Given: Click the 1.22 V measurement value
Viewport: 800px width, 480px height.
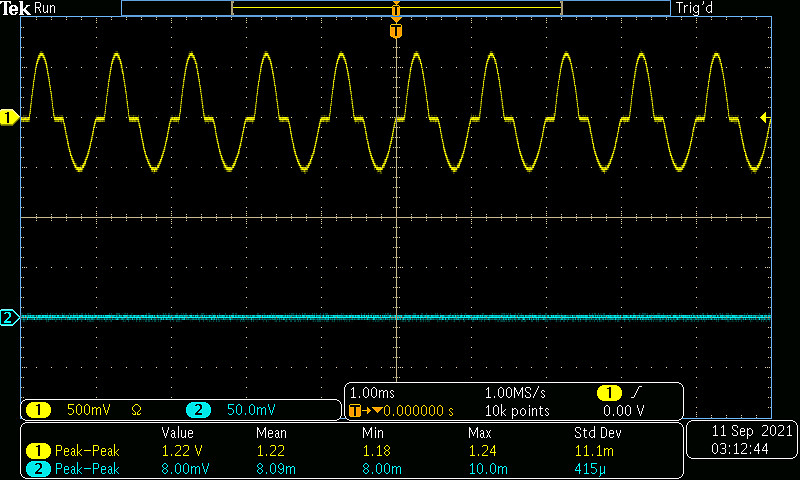Looking at the screenshot, I should 182,451.
